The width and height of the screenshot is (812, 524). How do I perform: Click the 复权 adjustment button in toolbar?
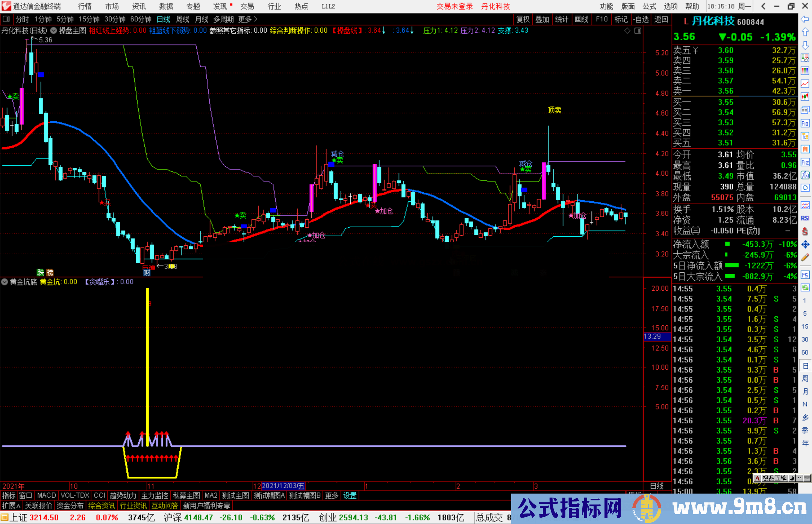[523, 19]
